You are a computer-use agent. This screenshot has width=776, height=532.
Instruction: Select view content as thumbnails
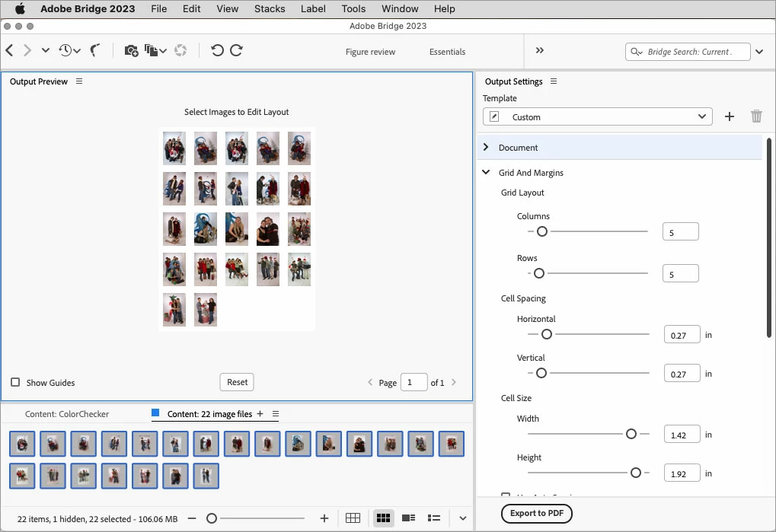[383, 518]
